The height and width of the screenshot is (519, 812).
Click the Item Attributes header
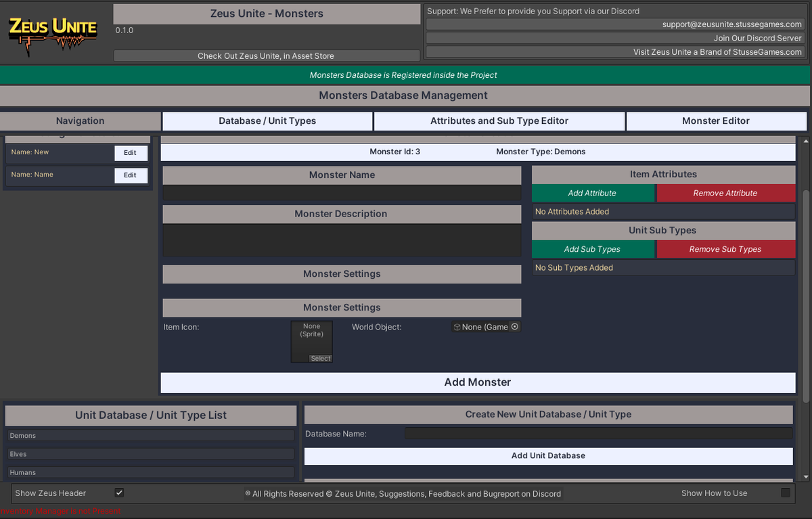point(663,175)
